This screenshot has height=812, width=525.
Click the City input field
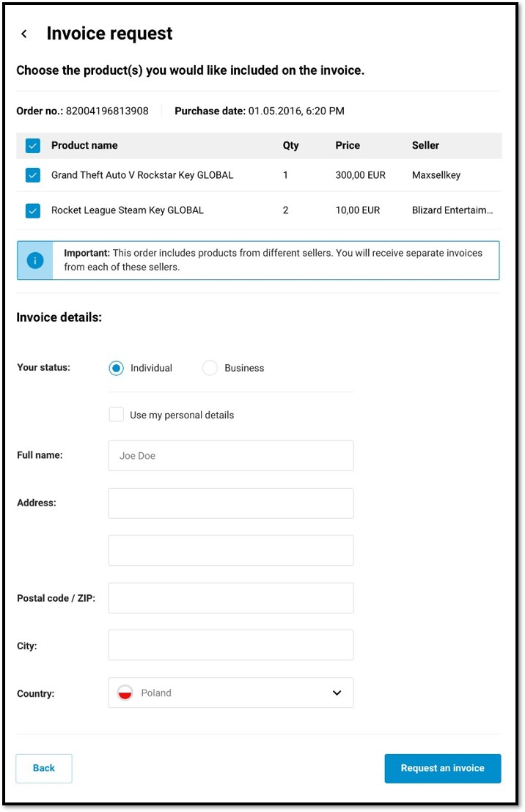pyautogui.click(x=230, y=645)
